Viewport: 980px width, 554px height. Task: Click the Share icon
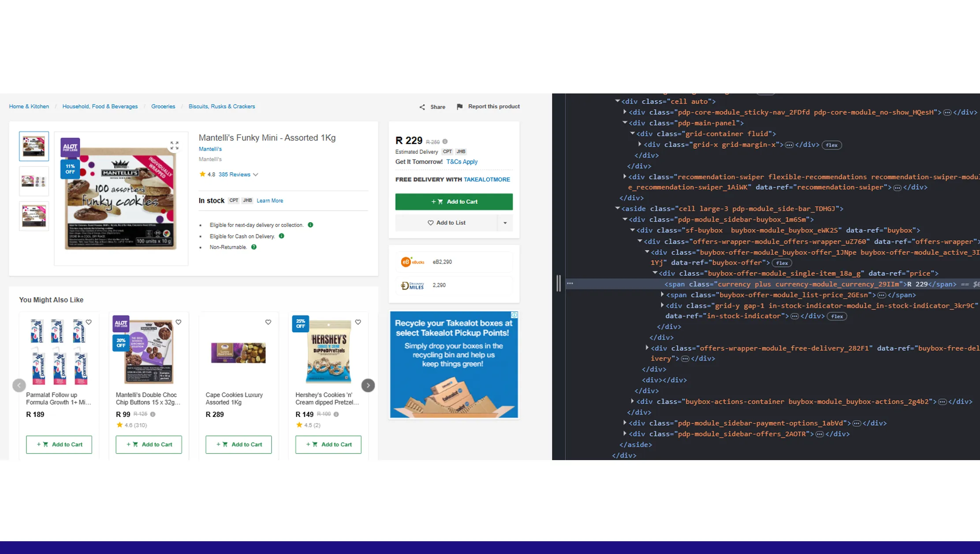click(422, 107)
